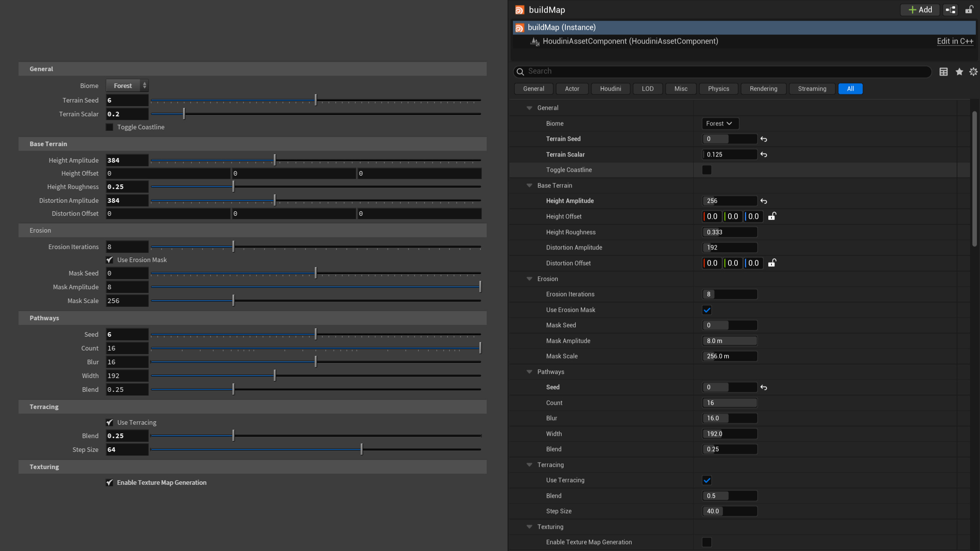Viewport: 980px width, 551px height.
Task: Open the settings gear beside the star icon
Action: [973, 72]
